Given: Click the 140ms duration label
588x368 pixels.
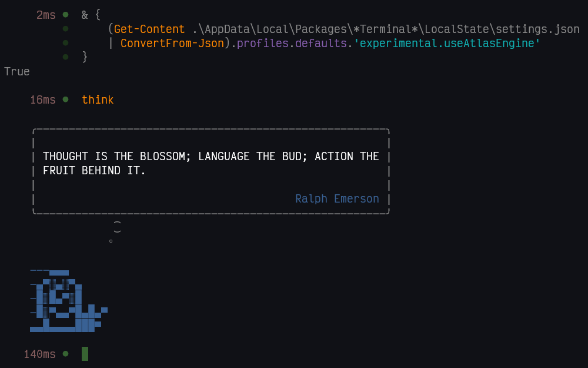Looking at the screenshot, I should [x=39, y=354].
